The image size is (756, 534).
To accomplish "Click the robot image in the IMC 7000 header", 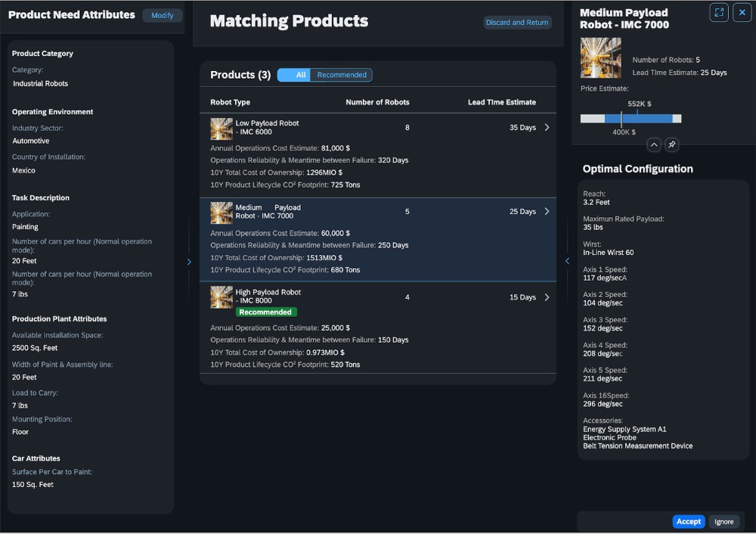I will pos(600,57).
